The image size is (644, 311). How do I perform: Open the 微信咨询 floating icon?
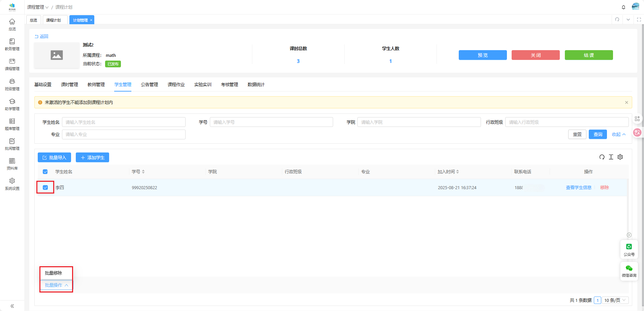(x=629, y=271)
